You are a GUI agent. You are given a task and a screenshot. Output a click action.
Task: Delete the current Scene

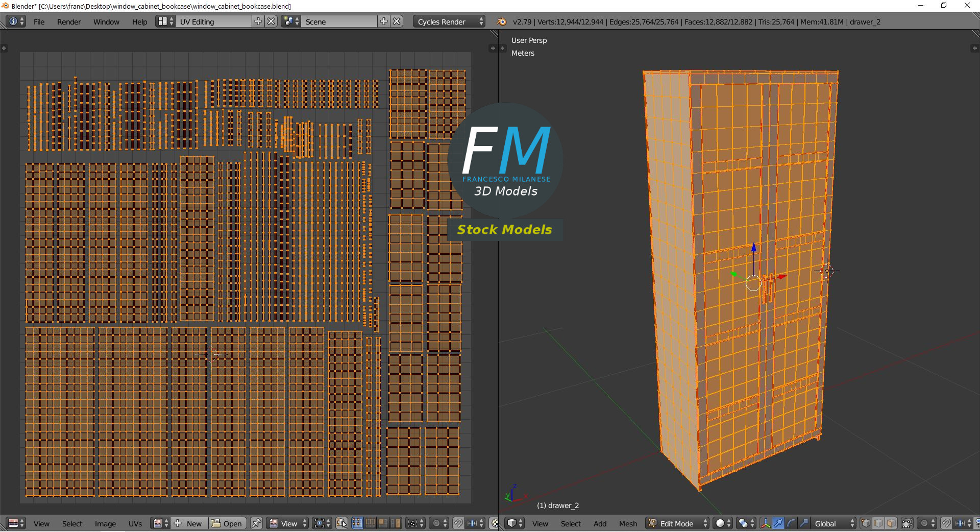(397, 21)
